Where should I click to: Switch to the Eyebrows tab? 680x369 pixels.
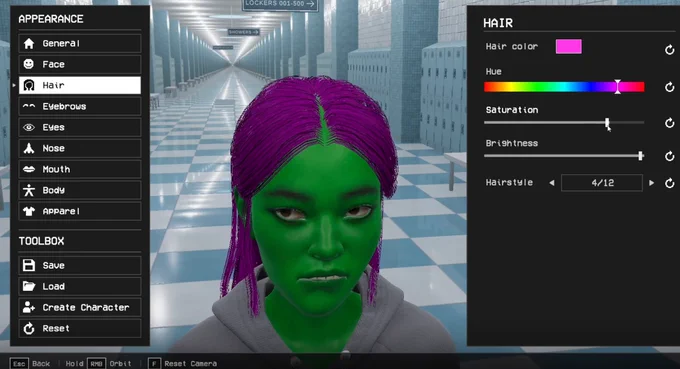(80, 106)
